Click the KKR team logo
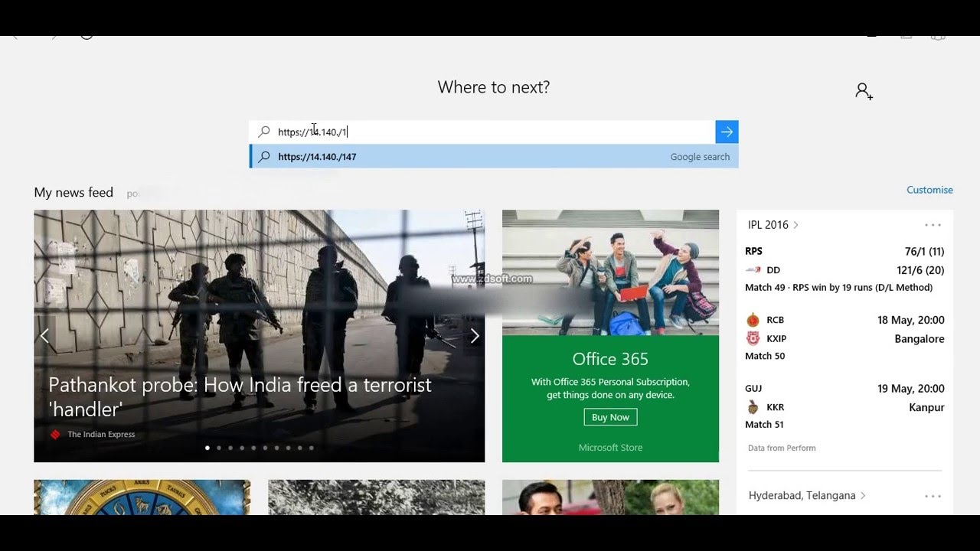This screenshot has width=980, height=551. click(753, 407)
